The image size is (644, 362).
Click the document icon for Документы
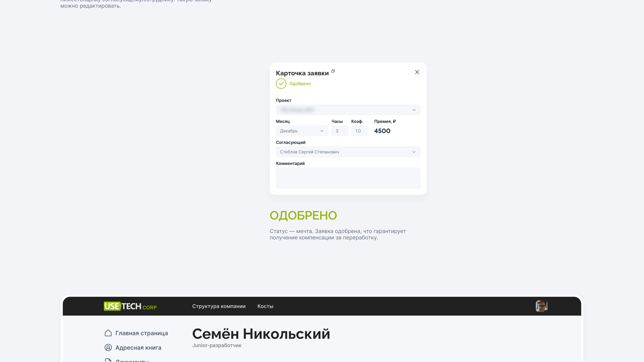click(108, 360)
